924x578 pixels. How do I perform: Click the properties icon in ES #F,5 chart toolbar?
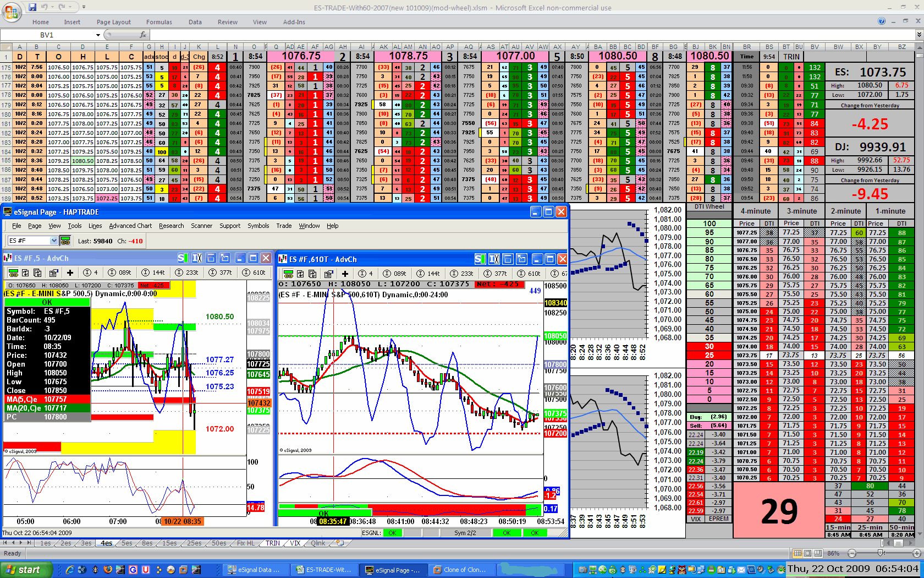(53, 272)
